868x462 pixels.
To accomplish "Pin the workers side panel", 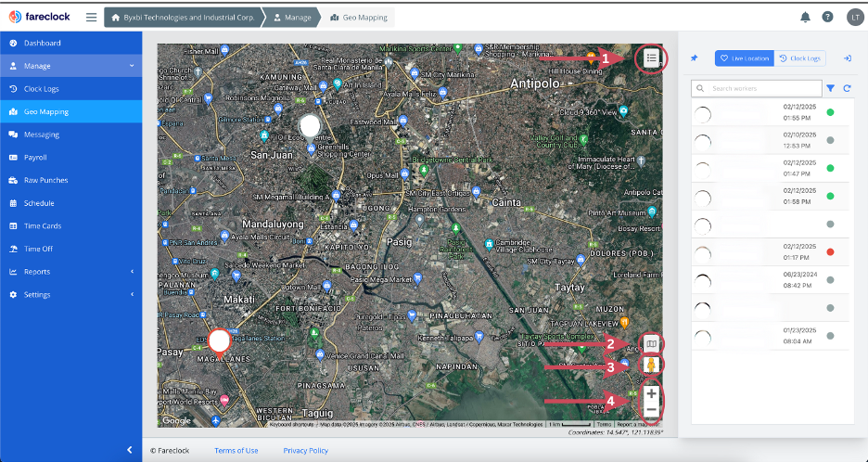I will pyautogui.click(x=695, y=58).
